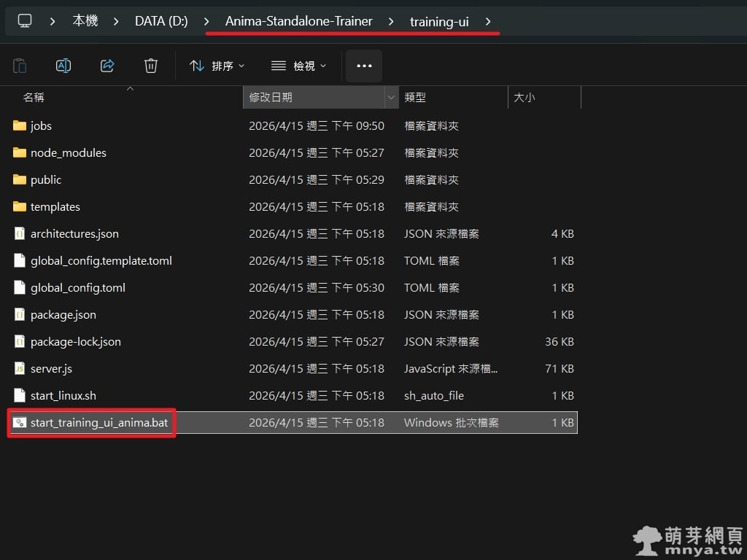Select the server.js file icon

(20, 369)
